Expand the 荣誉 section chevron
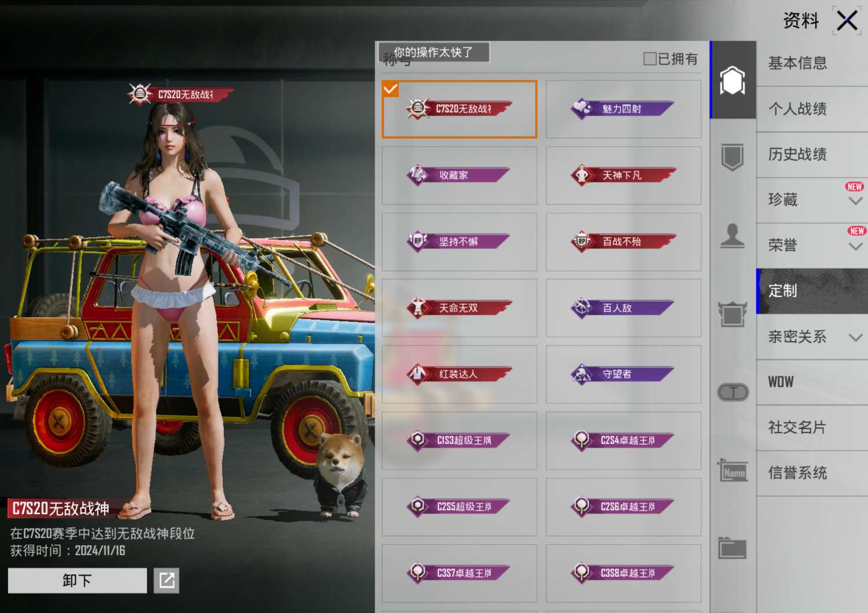The image size is (868, 613). coord(855,246)
